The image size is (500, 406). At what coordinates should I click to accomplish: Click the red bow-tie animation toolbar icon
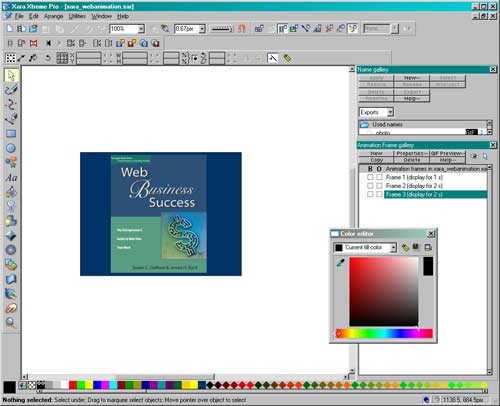coord(33,43)
